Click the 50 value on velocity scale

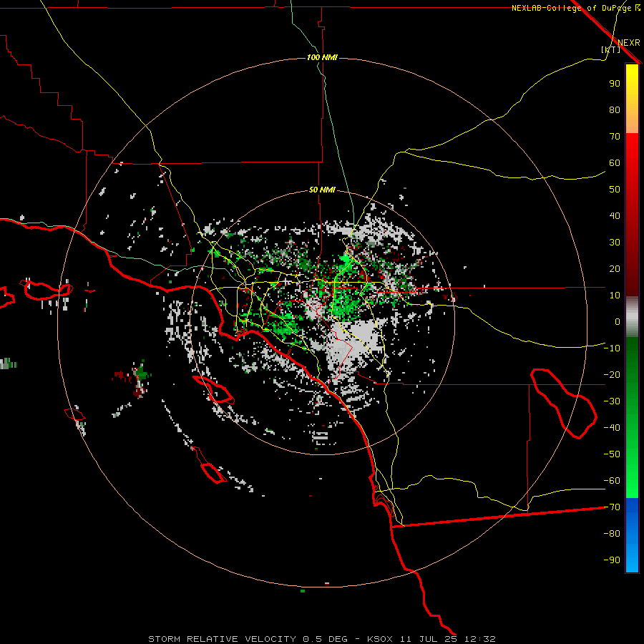(615, 190)
